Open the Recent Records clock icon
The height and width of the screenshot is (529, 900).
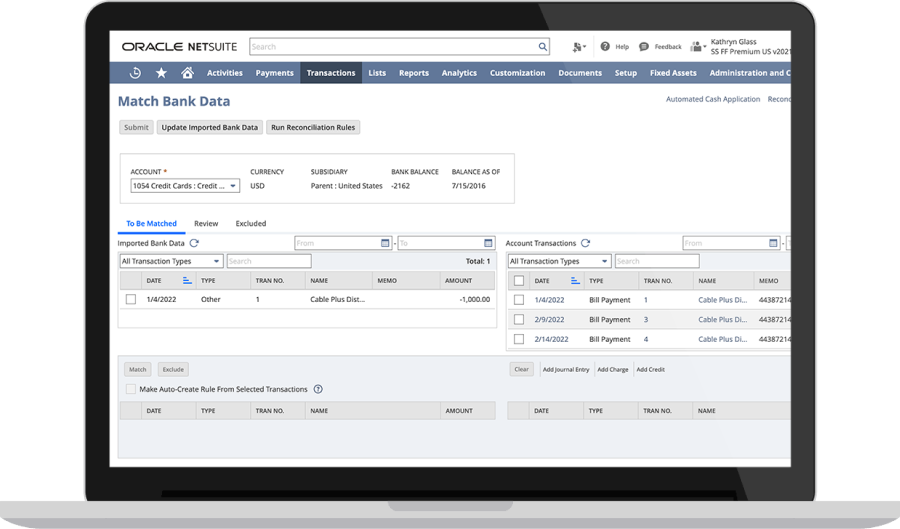coord(135,73)
